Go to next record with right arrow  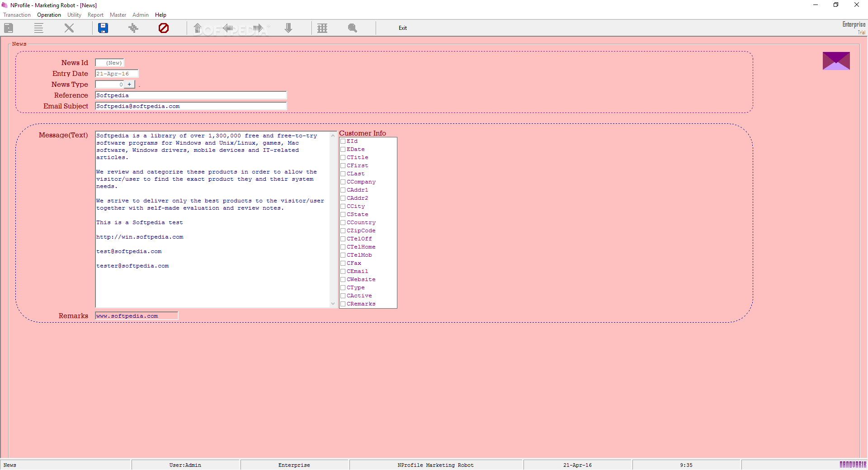click(x=258, y=28)
